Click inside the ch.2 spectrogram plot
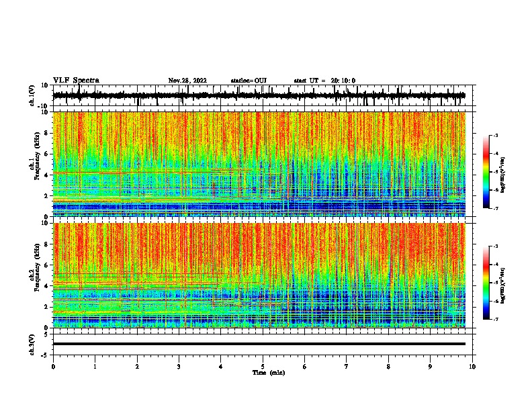Image resolution: width=532 pixels, height=411 pixels. point(259,275)
